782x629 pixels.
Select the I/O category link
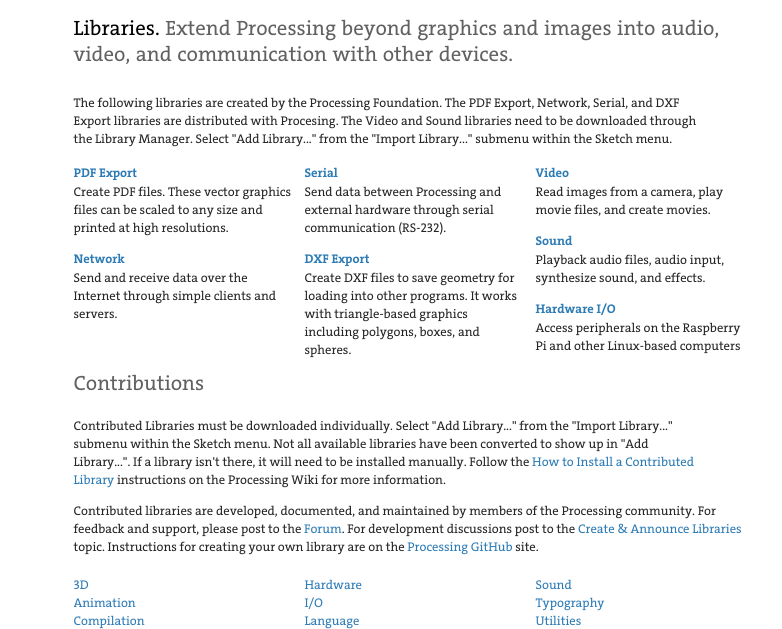(x=313, y=603)
